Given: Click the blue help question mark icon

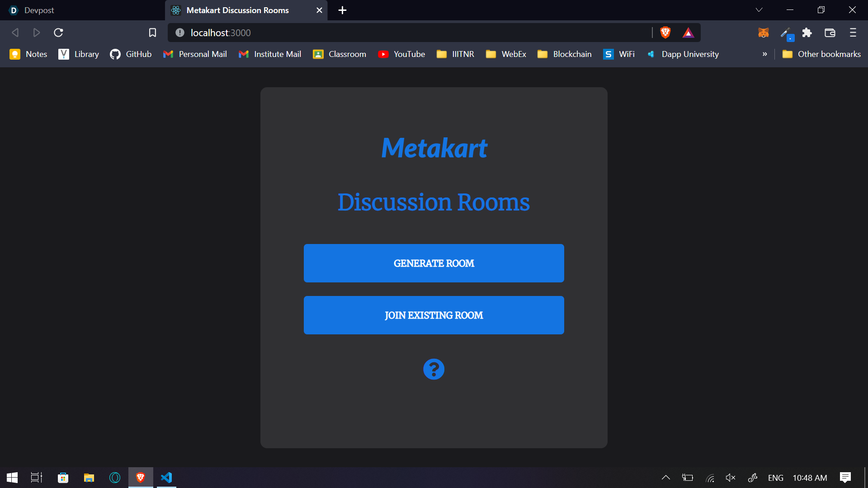Looking at the screenshot, I should pyautogui.click(x=434, y=369).
